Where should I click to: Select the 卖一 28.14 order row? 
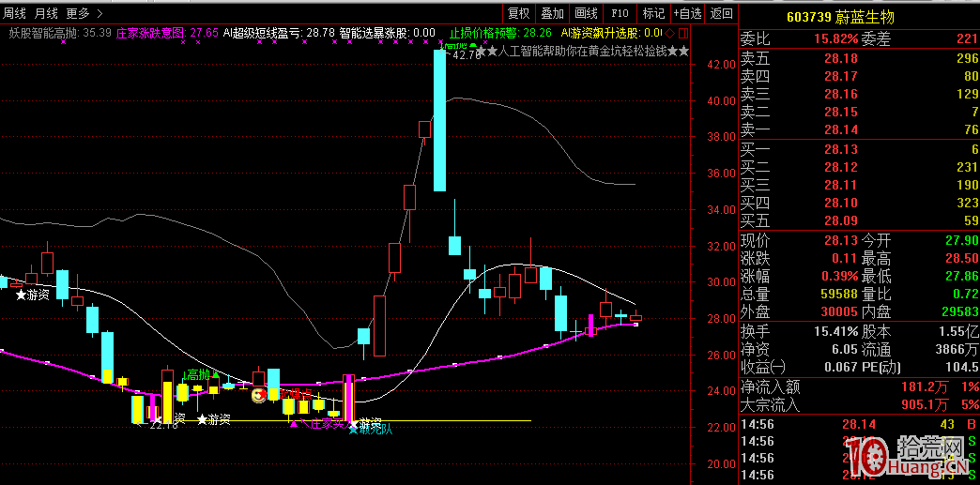[x=859, y=130]
